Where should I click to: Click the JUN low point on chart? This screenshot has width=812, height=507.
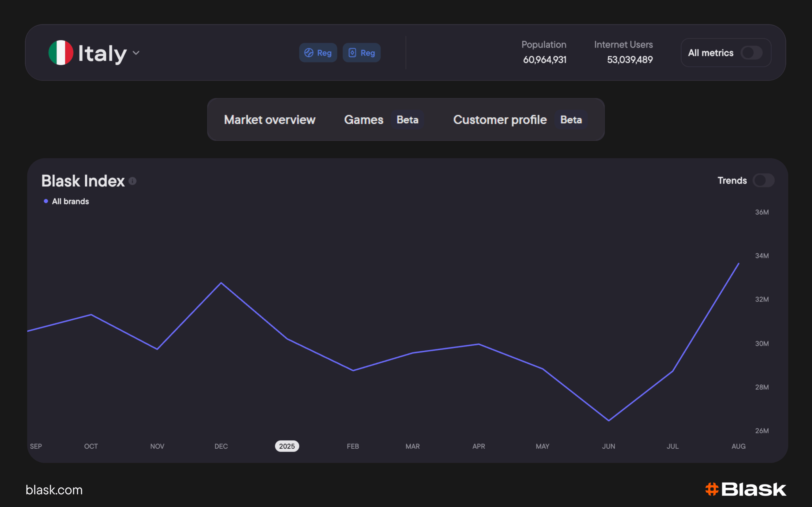(609, 420)
